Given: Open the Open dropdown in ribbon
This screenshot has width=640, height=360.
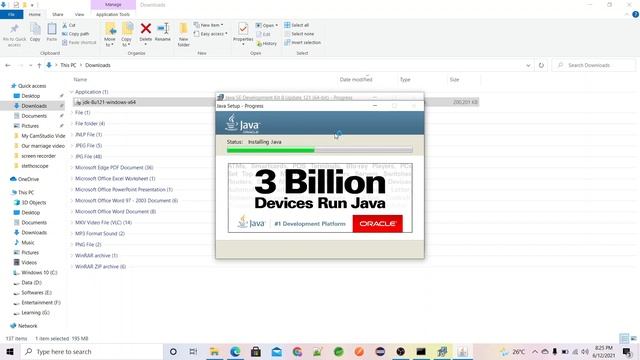Looking at the screenshot, I should tap(267, 25).
